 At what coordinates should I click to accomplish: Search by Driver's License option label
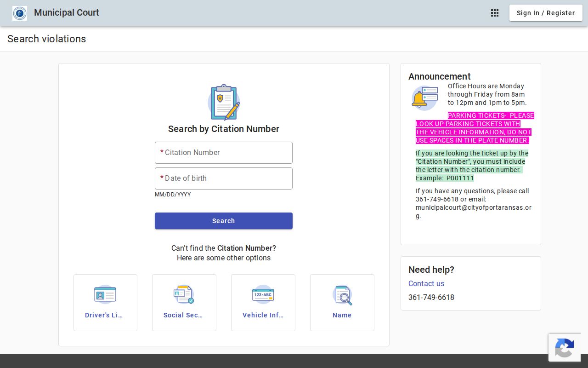point(104,315)
